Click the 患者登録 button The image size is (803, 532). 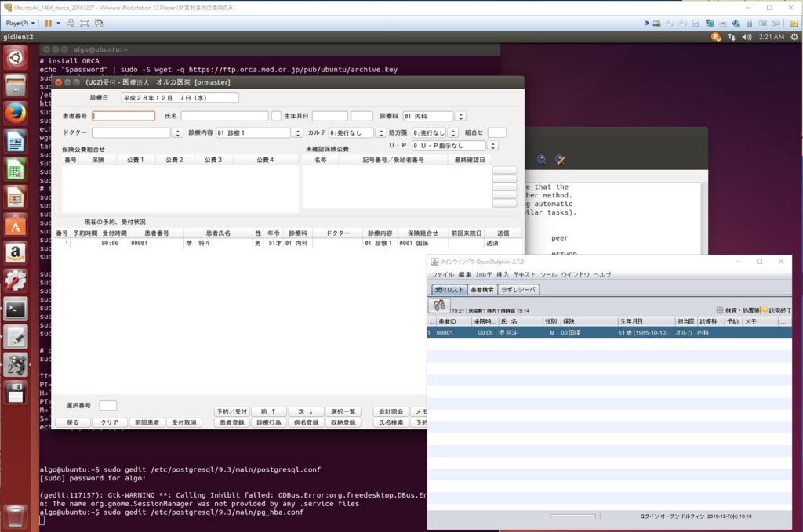coord(232,422)
